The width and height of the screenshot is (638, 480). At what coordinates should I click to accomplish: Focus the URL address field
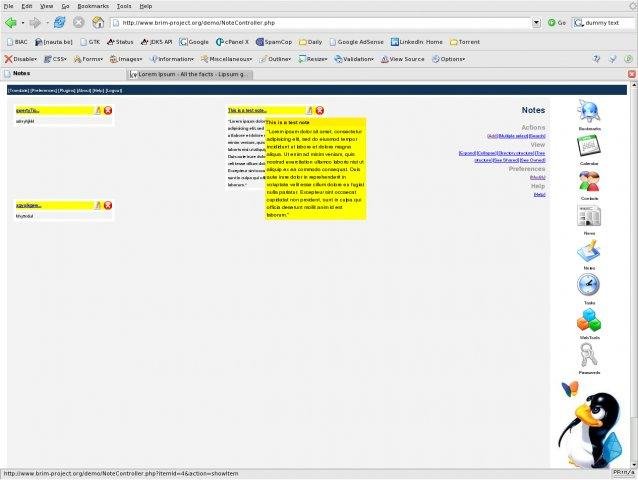point(323,23)
